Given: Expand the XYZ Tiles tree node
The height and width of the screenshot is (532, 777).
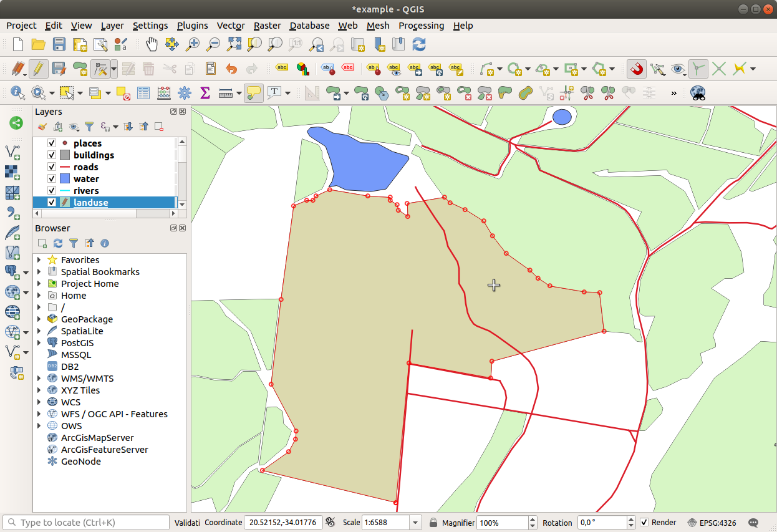Looking at the screenshot, I should pos(39,390).
